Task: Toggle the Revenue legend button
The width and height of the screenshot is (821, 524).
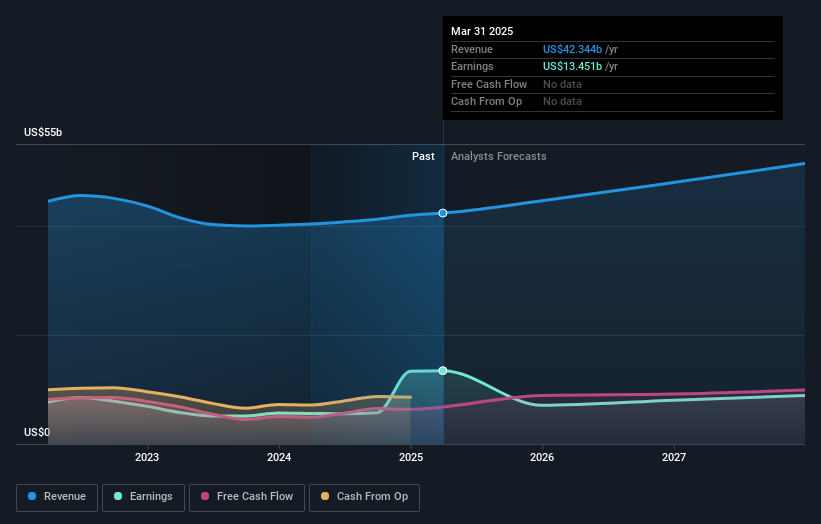Action: point(57,497)
